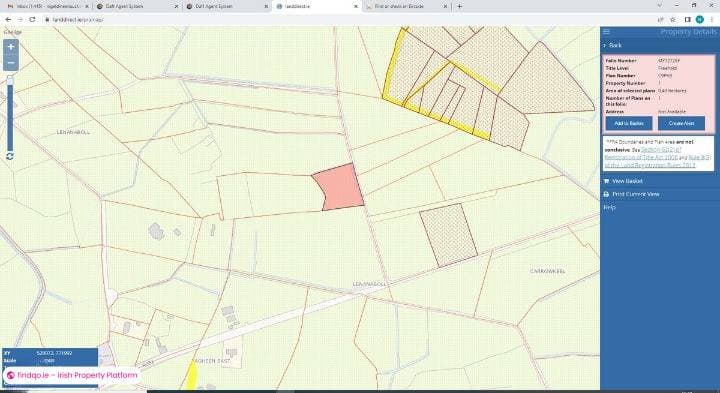
Task: Click the map zoom level slider handle
Action: tap(10, 80)
